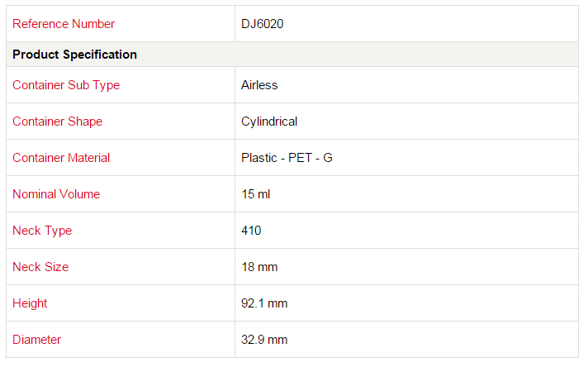Open the Height attribute link
The width and height of the screenshot is (588, 367).
pos(30,303)
